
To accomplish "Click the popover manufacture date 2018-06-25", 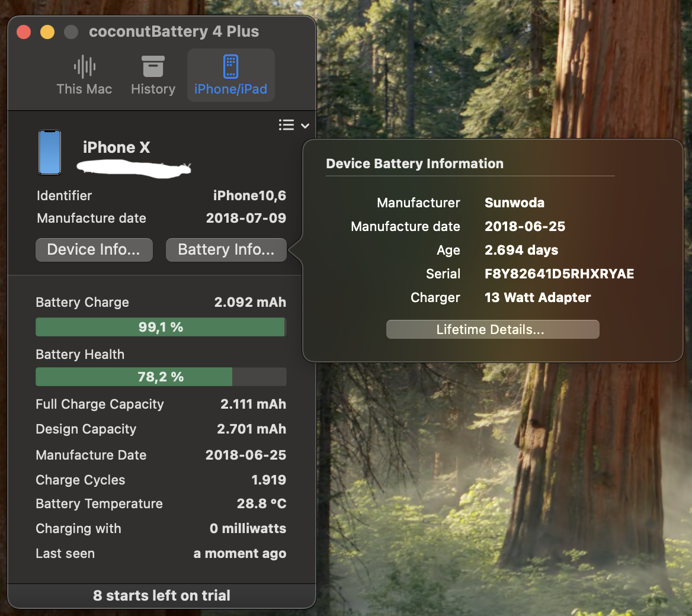I will pos(525,226).
